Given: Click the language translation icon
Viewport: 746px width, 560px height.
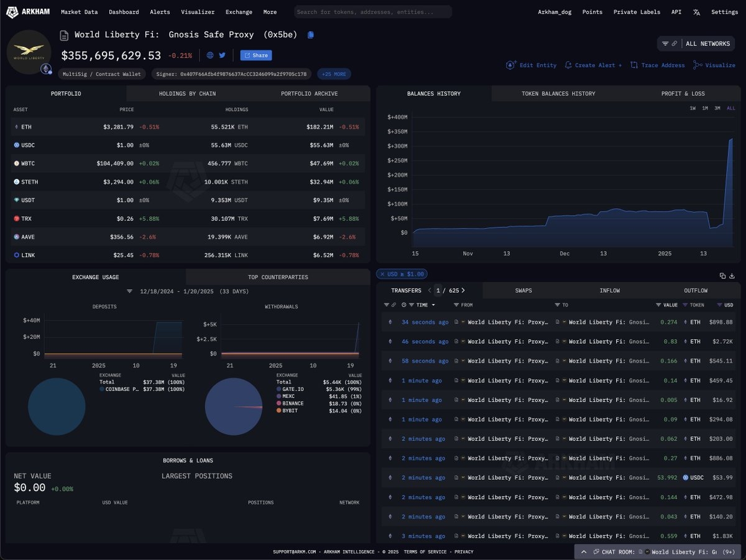Looking at the screenshot, I should [696, 12].
